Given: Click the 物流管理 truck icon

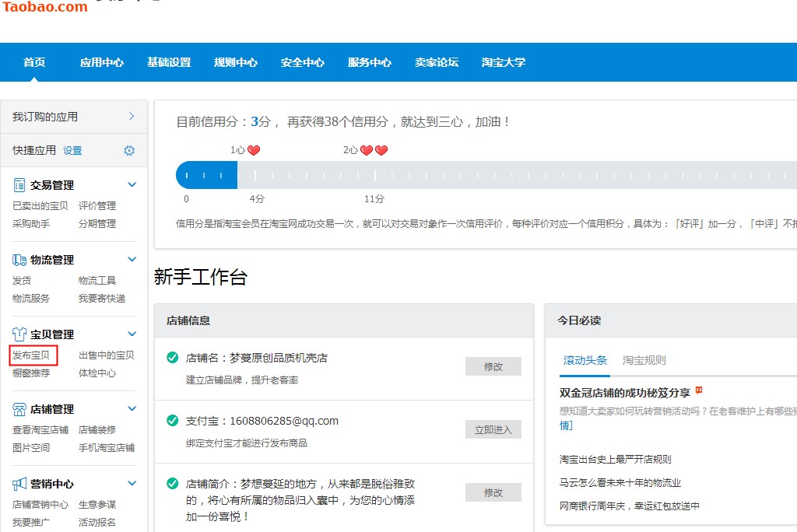Looking at the screenshot, I should pos(19,260).
